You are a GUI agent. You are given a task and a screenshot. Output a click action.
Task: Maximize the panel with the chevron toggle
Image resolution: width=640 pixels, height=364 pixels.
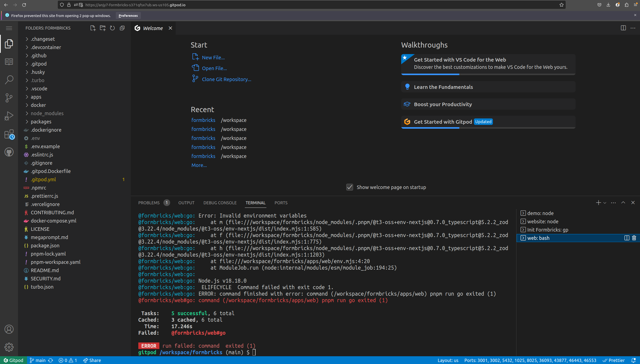click(623, 203)
